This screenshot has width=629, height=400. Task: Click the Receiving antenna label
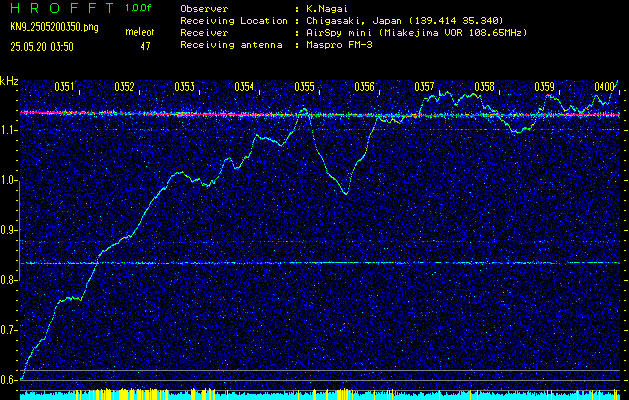point(231,45)
